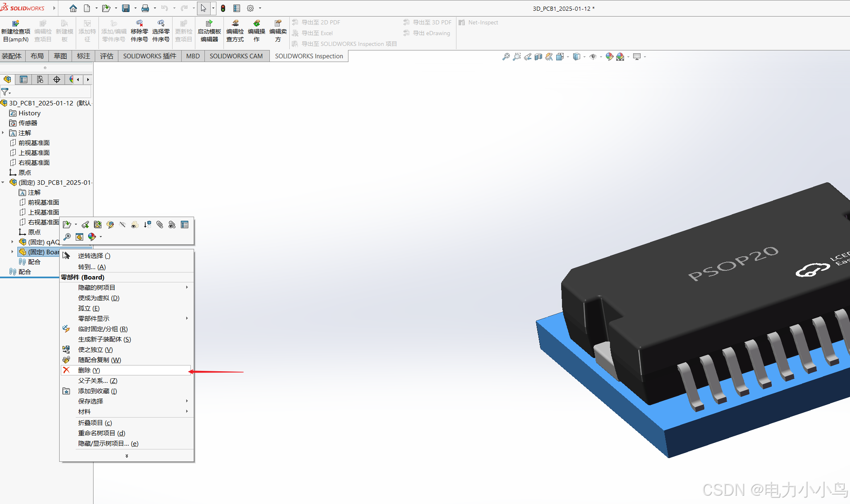Viewport: 850px width, 504px height.
Task: Open the 隐藏的树项目 submenu
Action: tap(126, 287)
